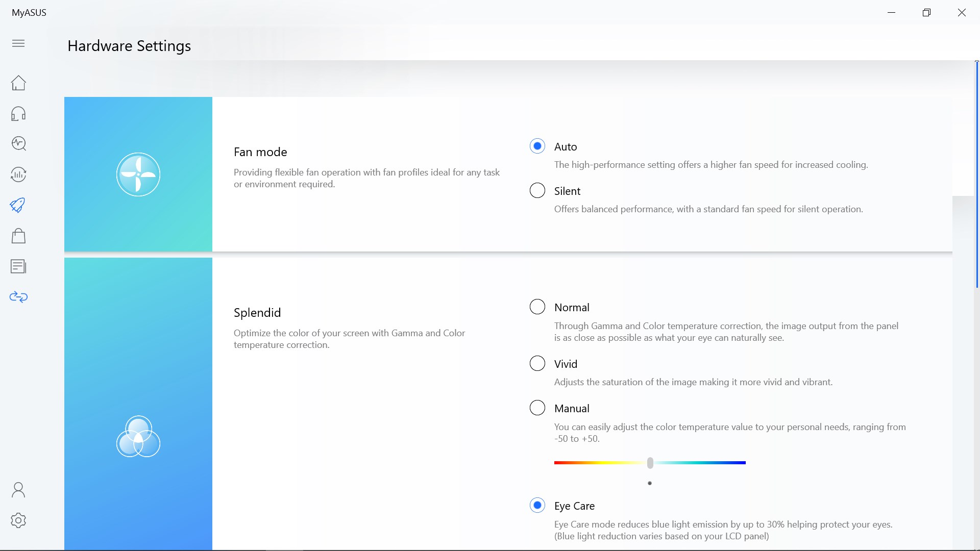Click the fan icon on Fan mode tile

tap(138, 174)
